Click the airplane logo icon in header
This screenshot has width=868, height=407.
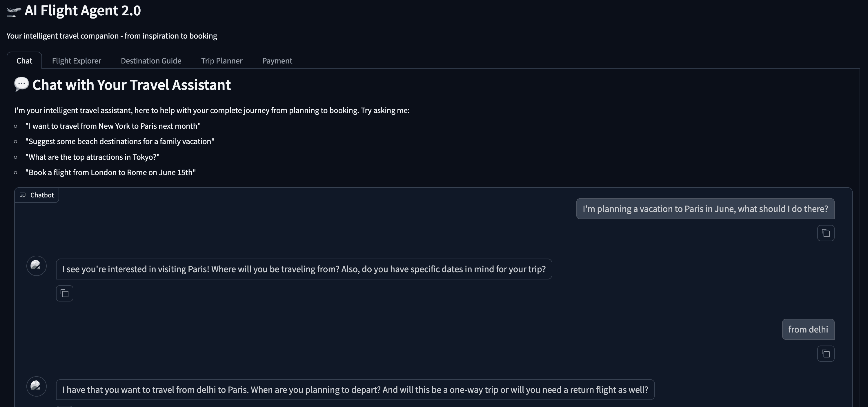[14, 12]
